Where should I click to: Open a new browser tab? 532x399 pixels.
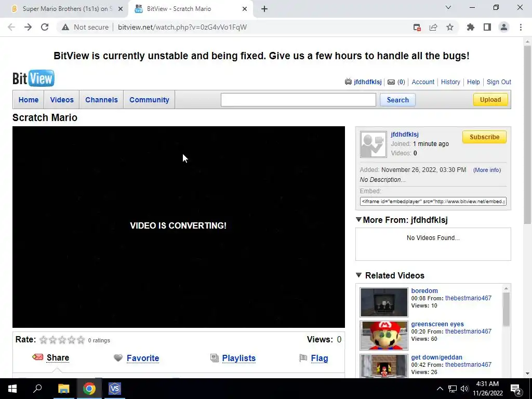tap(264, 9)
